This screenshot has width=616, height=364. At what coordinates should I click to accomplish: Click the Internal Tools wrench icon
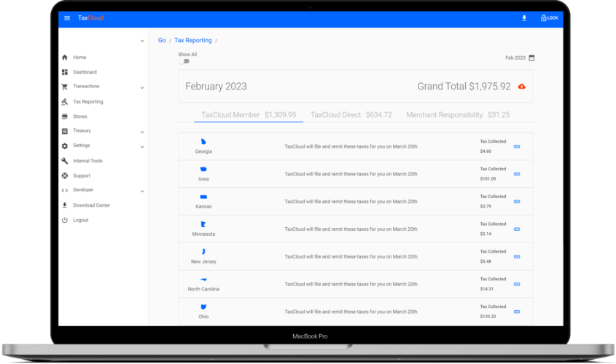(65, 161)
